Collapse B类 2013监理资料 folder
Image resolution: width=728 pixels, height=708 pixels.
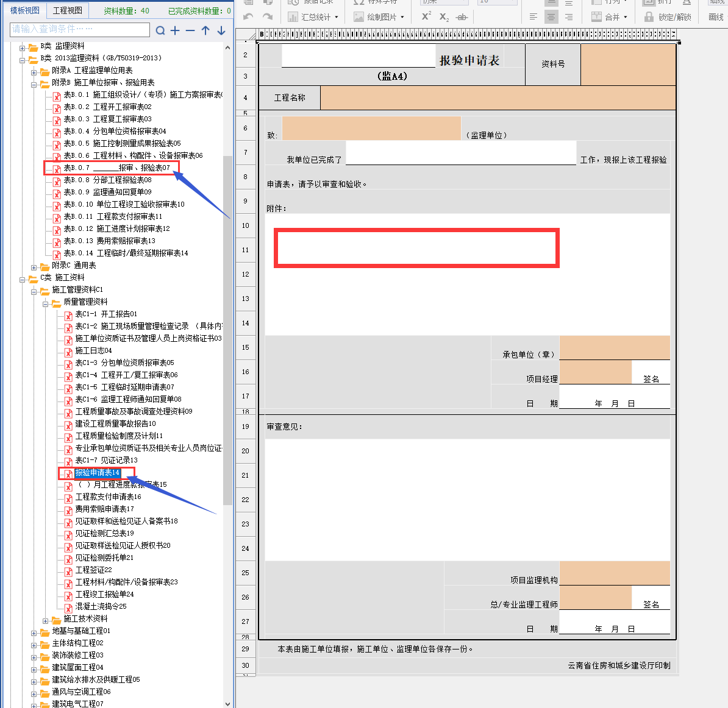(x=22, y=60)
